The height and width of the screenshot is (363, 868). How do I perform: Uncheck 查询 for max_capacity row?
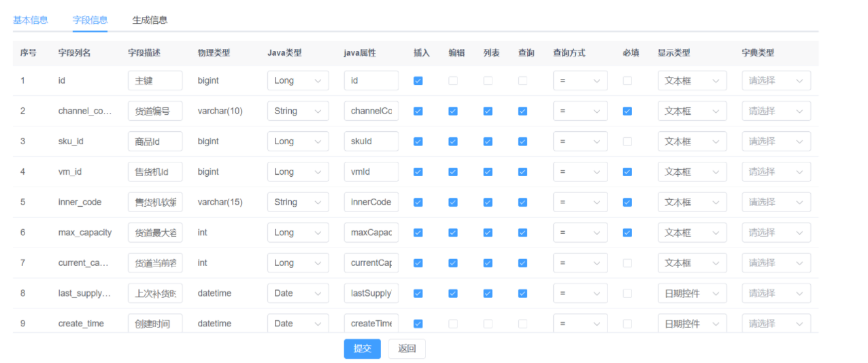pos(522,232)
